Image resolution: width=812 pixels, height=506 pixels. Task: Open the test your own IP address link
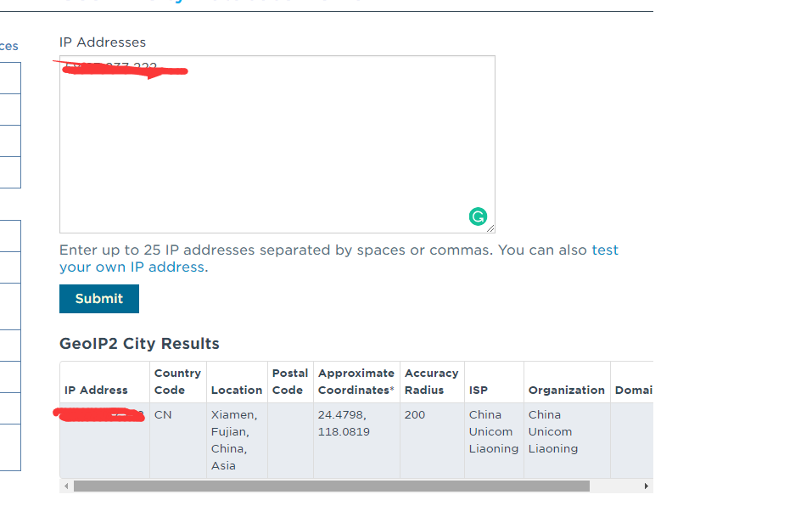point(339,258)
